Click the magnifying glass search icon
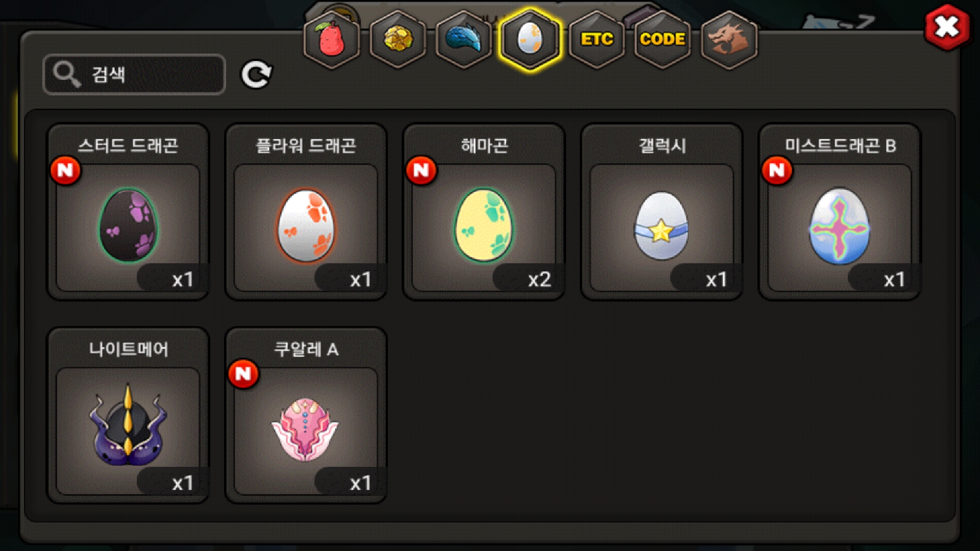Viewport: 980px width, 551px height. click(67, 74)
